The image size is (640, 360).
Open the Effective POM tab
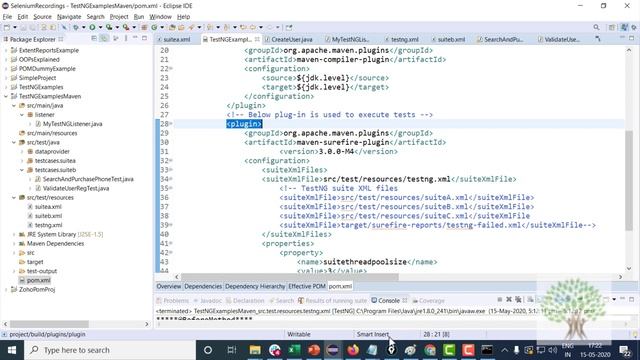point(307,287)
